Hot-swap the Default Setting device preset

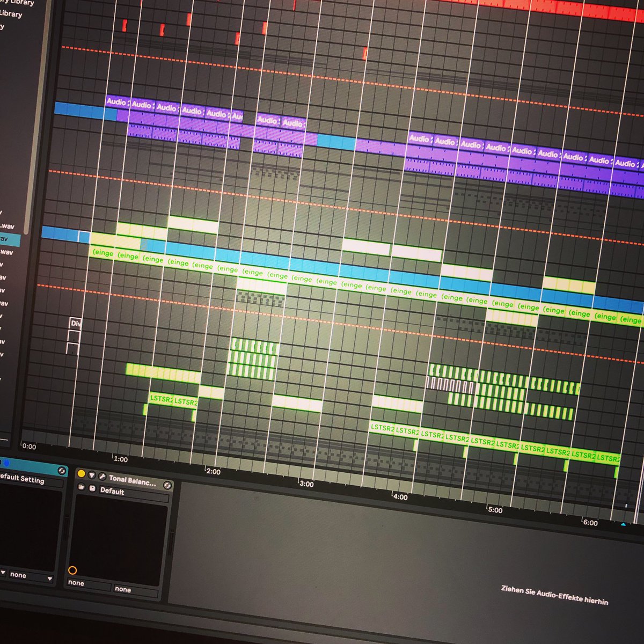point(62,471)
